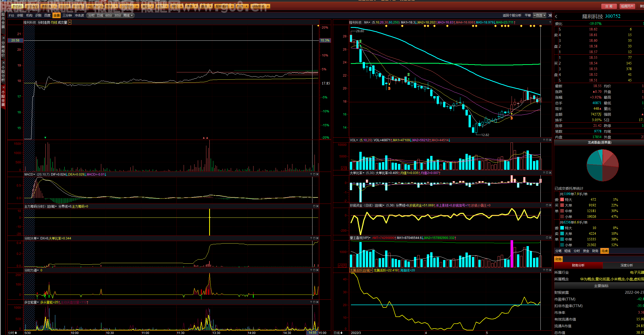Screen dimensions: 644x335
Task: Click the 特大 sell order cyan swatch
Action: [x=562, y=228]
